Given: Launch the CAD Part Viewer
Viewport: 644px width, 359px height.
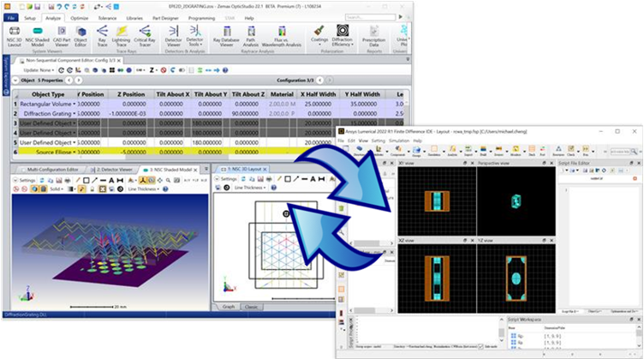Looking at the screenshot, I should click(62, 36).
